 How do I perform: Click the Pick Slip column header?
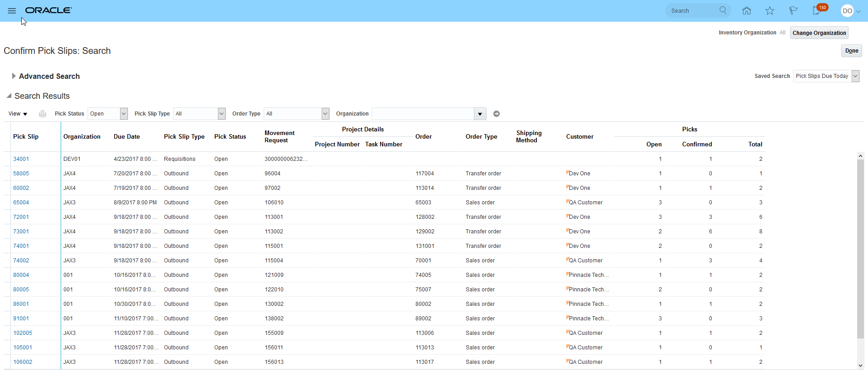[26, 136]
